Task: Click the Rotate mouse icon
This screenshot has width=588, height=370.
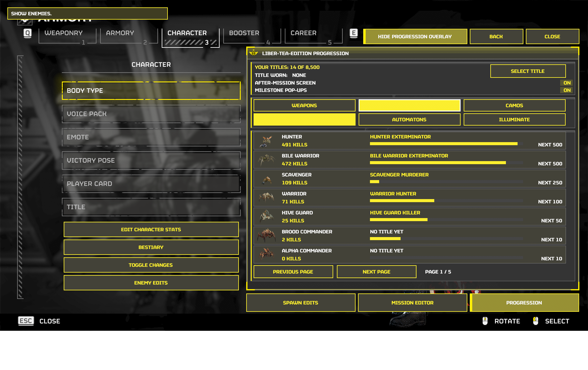Action: pos(485,321)
